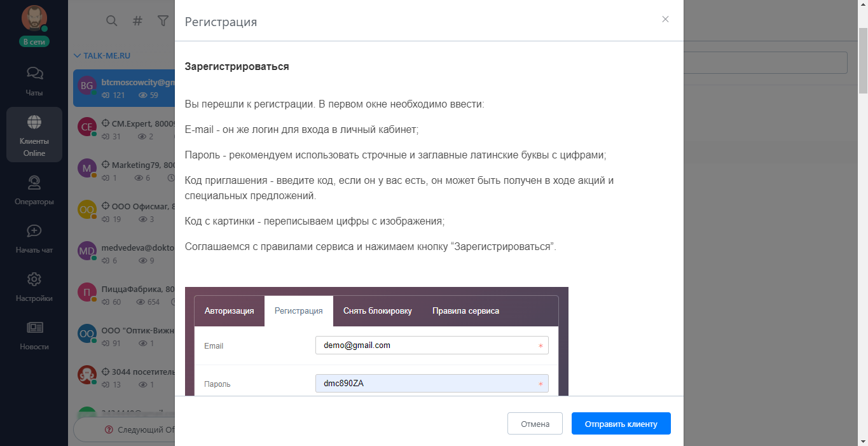Select the Снять блокировку tab
The image size is (868, 446).
coord(377,311)
